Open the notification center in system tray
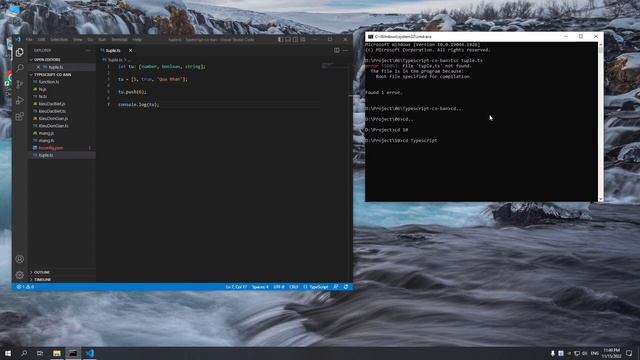This screenshot has height=360, width=640. [x=629, y=353]
